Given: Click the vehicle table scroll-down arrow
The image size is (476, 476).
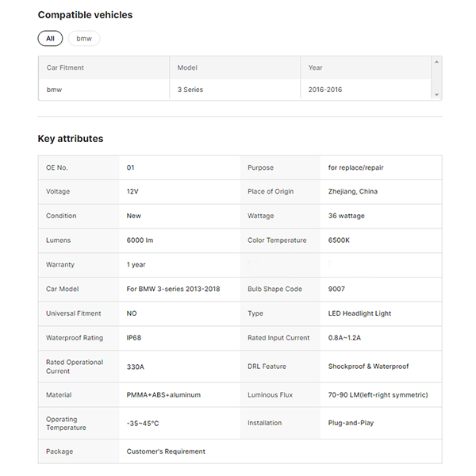Looking at the screenshot, I should click(x=436, y=95).
